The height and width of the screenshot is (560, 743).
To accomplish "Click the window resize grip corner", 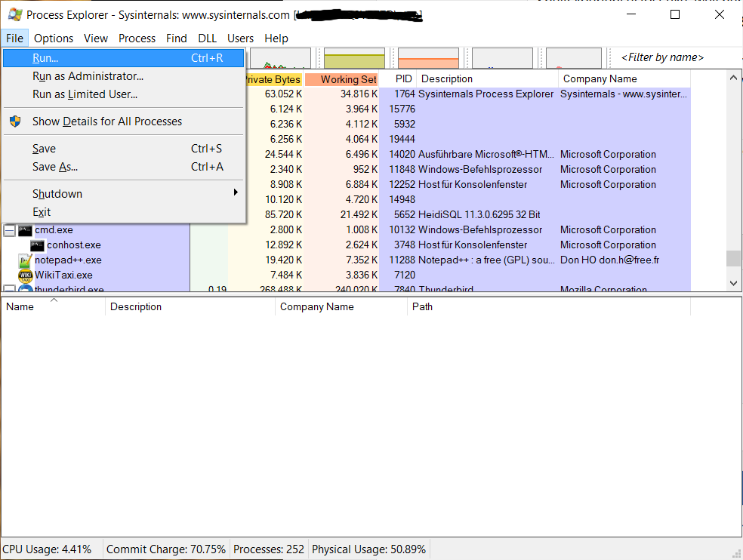I will [x=736, y=553].
